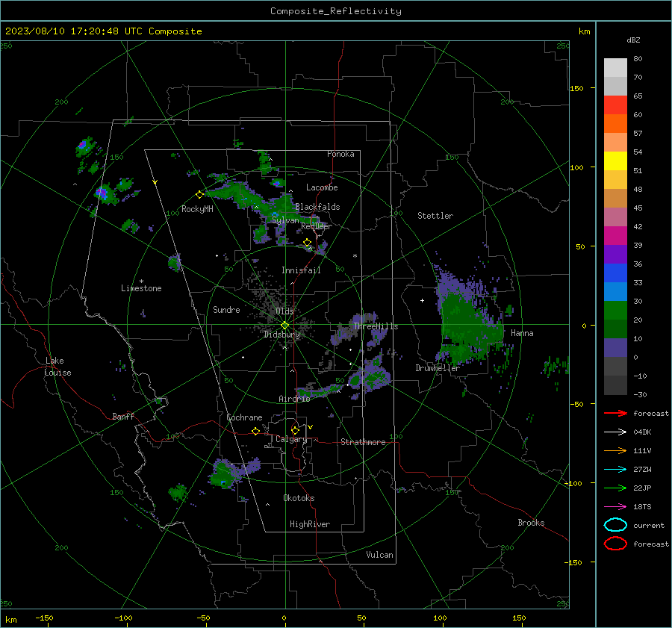This screenshot has width=672, height=628.
Task: Click the red forecast arrow legend icon
Action: point(615,413)
